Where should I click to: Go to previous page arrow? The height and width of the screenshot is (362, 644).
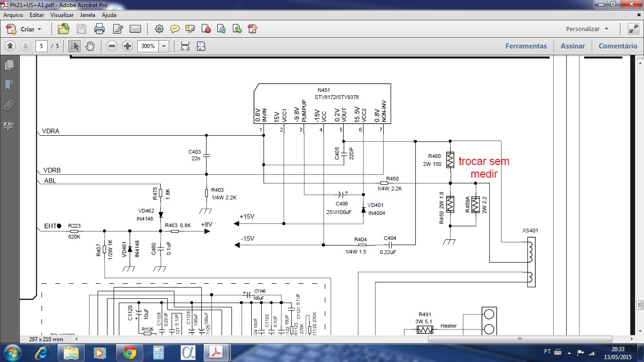click(x=10, y=46)
